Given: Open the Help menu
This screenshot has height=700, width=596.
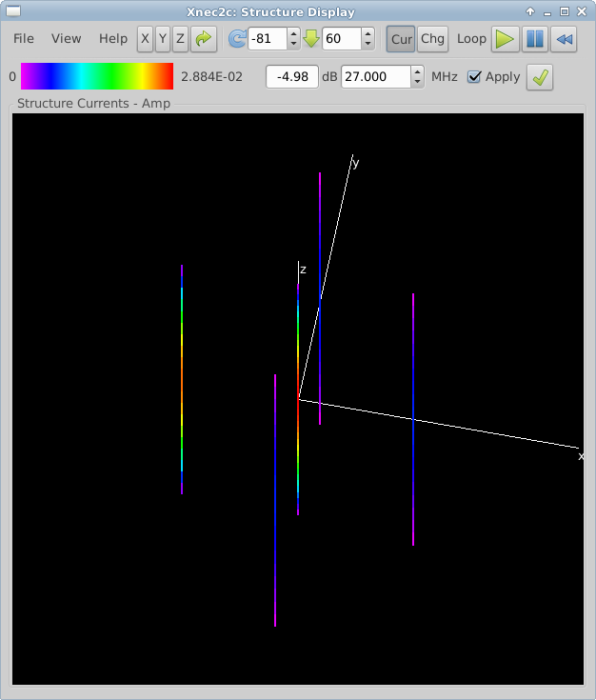Looking at the screenshot, I should [113, 39].
